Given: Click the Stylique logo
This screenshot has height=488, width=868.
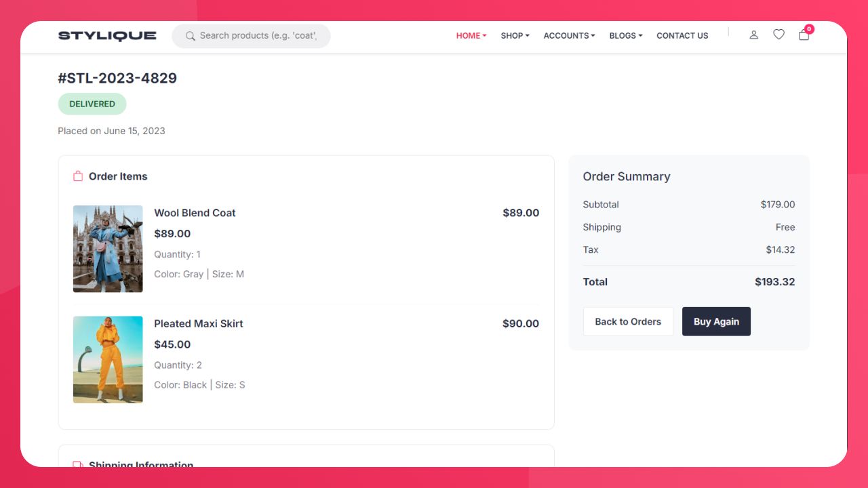Looking at the screenshot, I should [x=107, y=36].
